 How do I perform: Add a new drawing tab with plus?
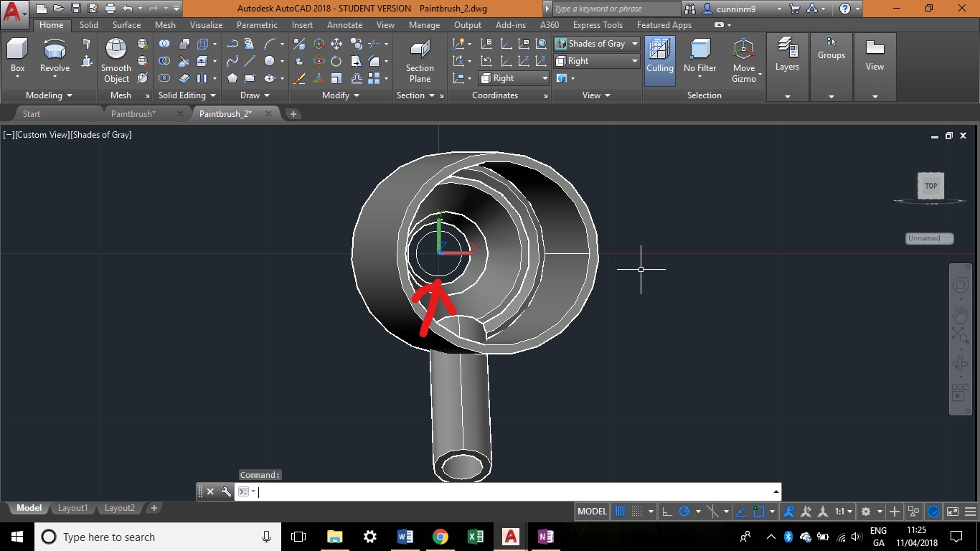[293, 113]
